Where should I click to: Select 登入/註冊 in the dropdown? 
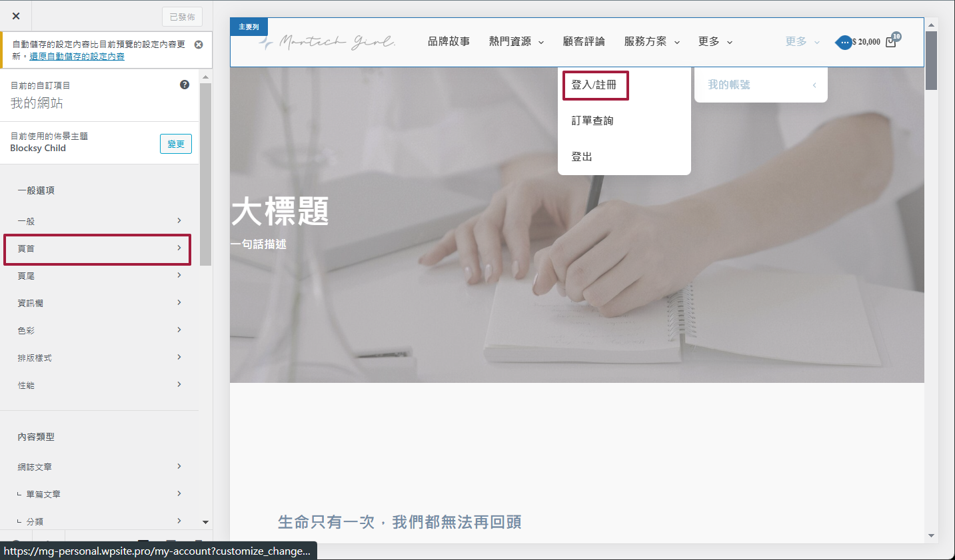pos(595,85)
